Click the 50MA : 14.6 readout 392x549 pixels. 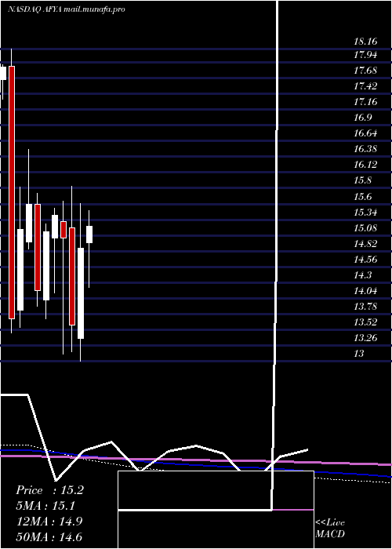(x=49, y=537)
